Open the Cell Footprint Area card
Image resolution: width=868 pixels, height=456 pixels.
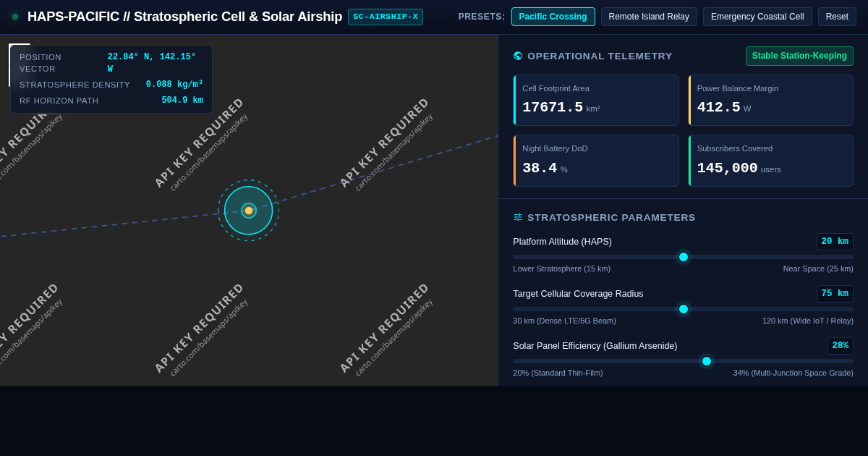(596, 101)
